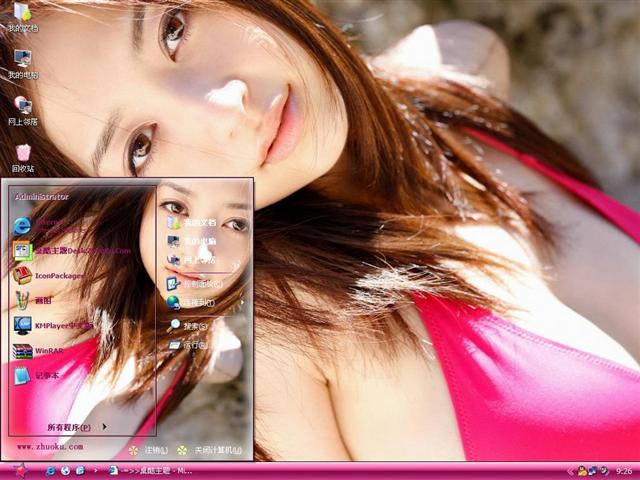Image resolution: width=640 pixels, height=480 pixels.
Task: Open 我的文档 in start menu right column
Action: click(192, 222)
